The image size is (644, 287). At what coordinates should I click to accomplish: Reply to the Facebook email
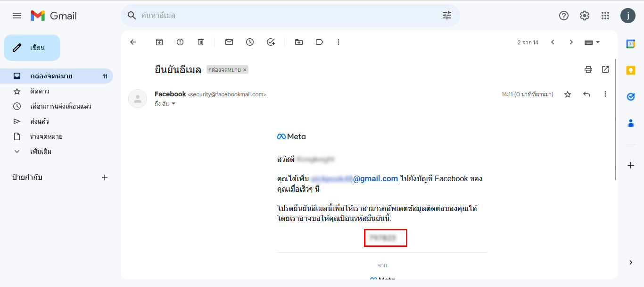tap(586, 94)
